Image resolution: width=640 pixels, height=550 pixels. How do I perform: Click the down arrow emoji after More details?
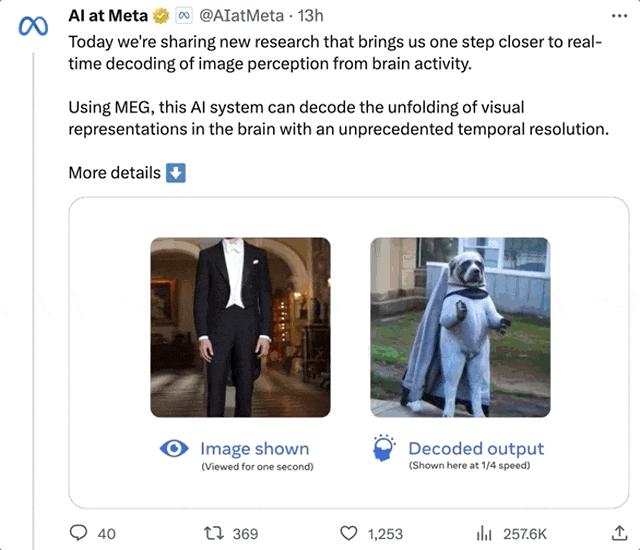tap(176, 173)
